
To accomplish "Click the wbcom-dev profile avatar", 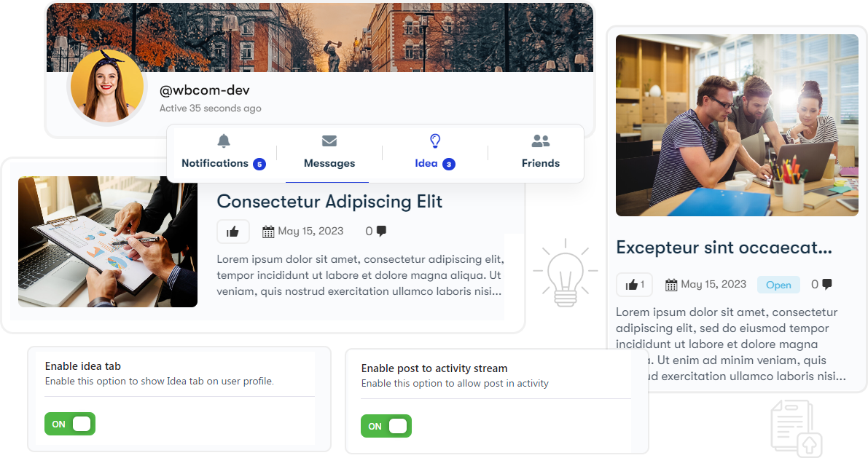I will pyautogui.click(x=106, y=87).
